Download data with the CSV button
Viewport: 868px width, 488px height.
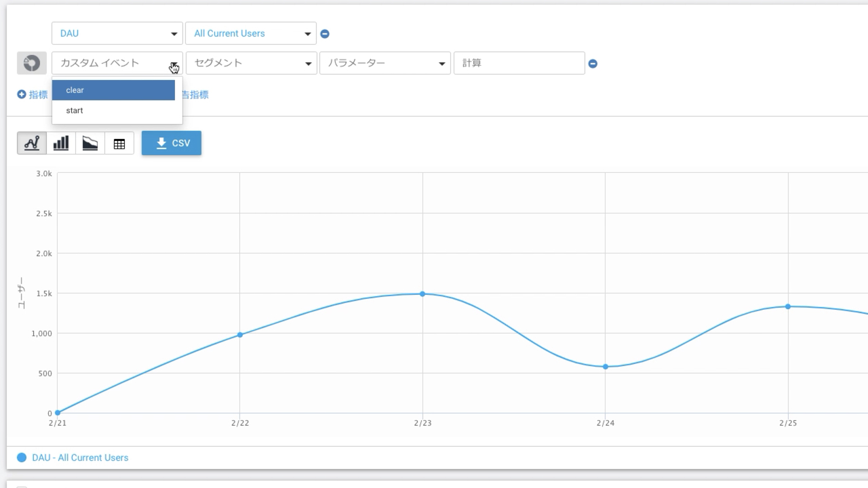click(172, 143)
